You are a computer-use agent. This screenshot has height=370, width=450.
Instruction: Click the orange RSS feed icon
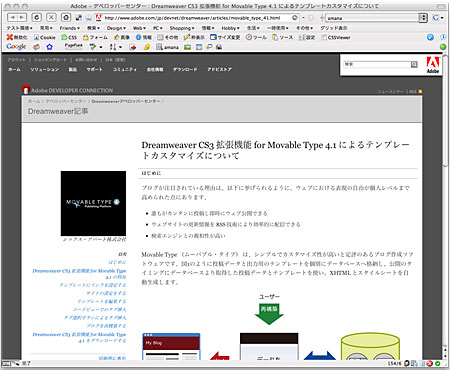[420, 91]
